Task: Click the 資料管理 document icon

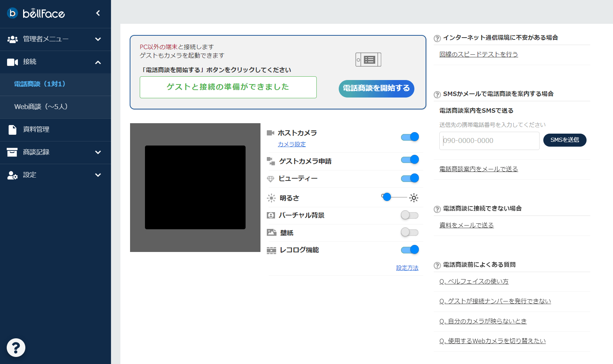Action: 12,130
